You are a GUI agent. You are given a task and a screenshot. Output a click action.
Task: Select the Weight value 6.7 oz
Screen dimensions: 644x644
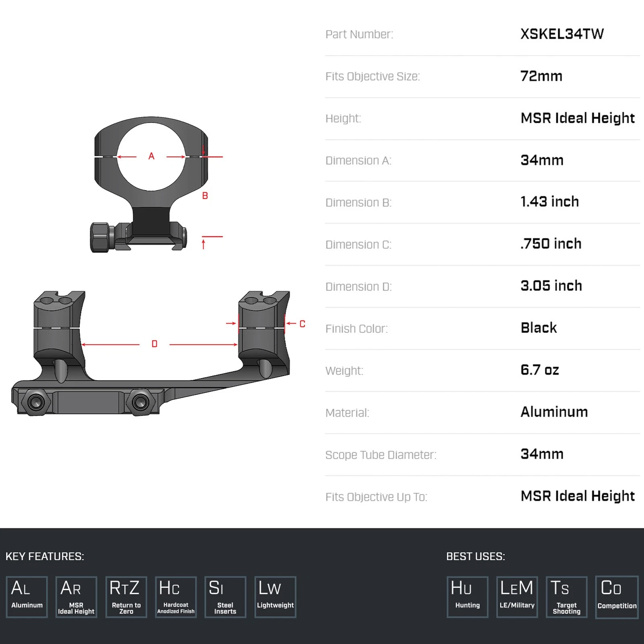[540, 370]
